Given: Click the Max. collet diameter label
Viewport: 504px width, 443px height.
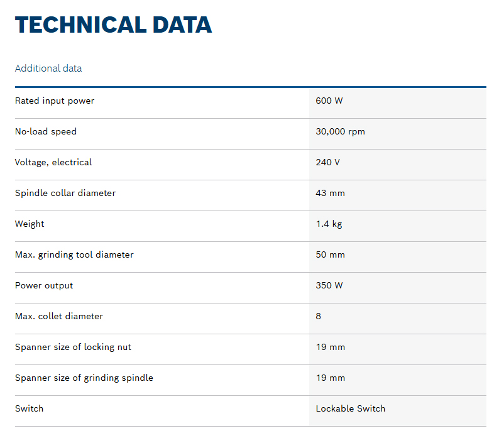Looking at the screenshot, I should tap(59, 316).
